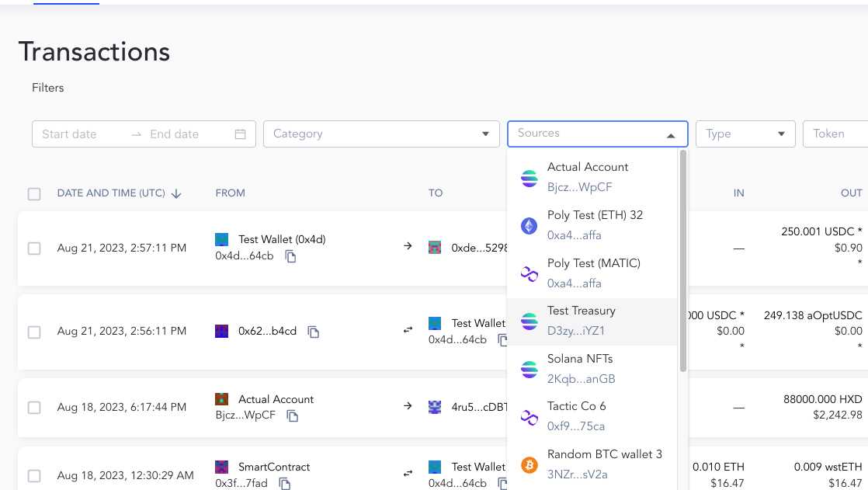Viewport: 868px width, 490px height.
Task: Click the Bitcoin icon for Random BTC wallet 3
Action: (529, 465)
